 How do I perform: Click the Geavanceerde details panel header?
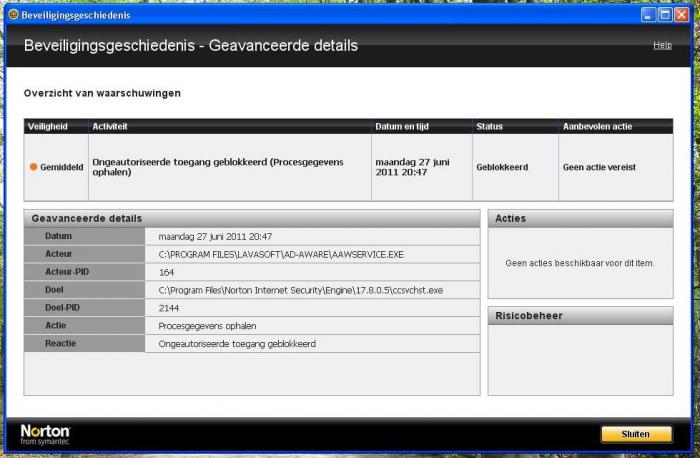coord(252,219)
